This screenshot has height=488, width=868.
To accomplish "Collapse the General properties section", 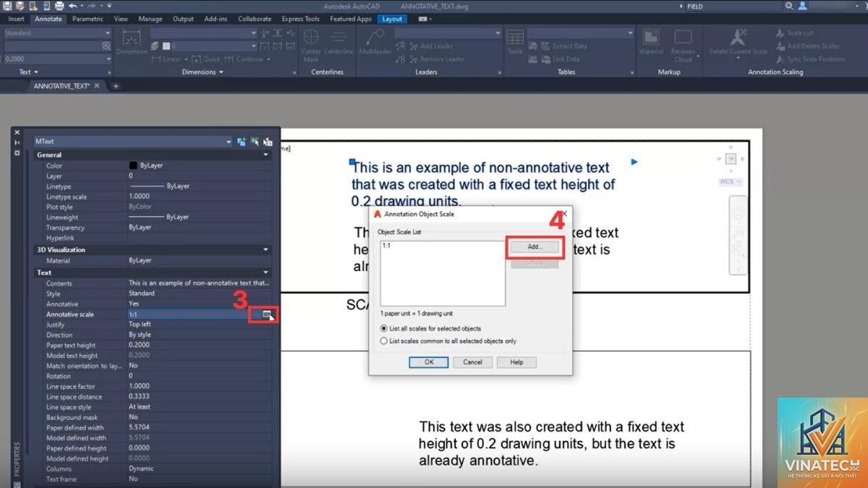I will pos(265,155).
